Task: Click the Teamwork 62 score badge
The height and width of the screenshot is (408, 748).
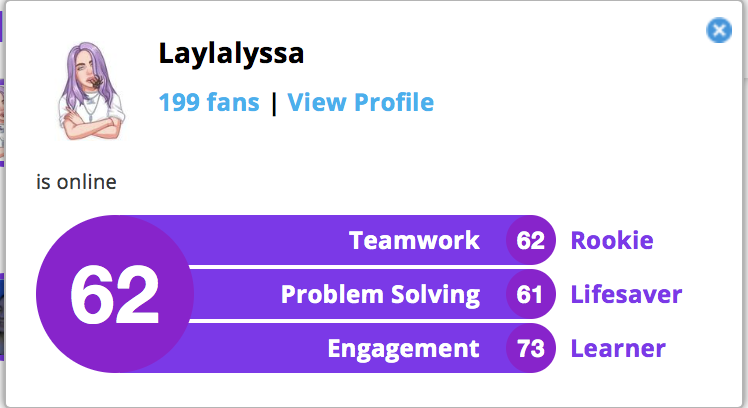Action: pos(531,240)
